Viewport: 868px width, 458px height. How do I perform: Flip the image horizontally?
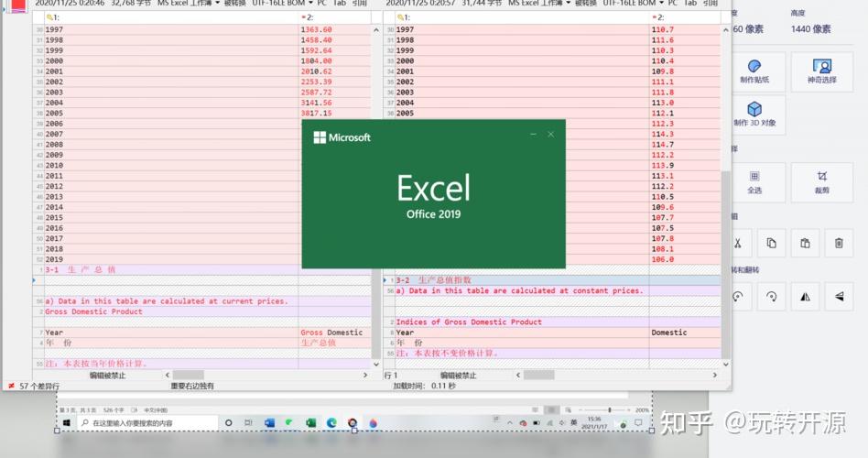tap(805, 297)
